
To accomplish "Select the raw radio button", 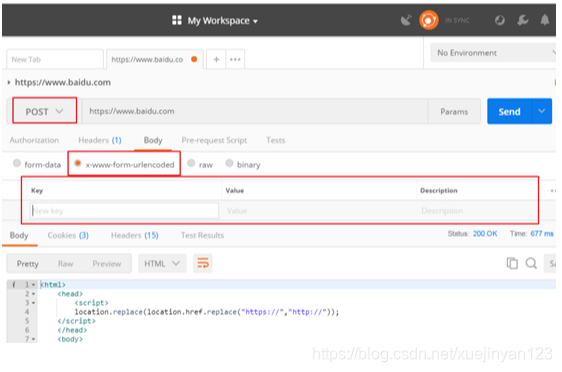I will pyautogui.click(x=191, y=163).
